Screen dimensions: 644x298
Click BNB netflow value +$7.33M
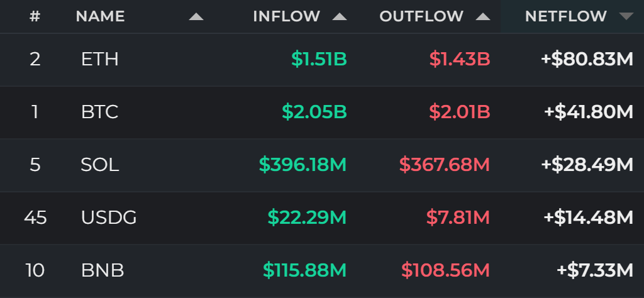(595, 270)
